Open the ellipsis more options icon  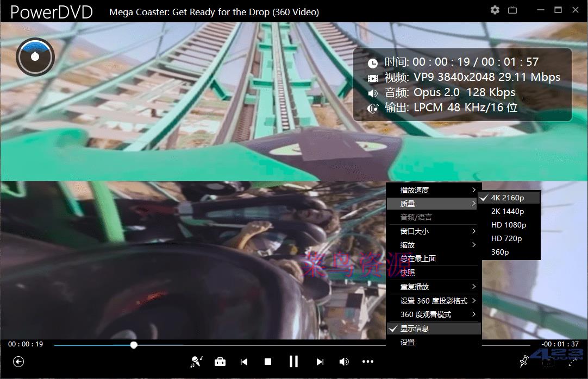(368, 361)
